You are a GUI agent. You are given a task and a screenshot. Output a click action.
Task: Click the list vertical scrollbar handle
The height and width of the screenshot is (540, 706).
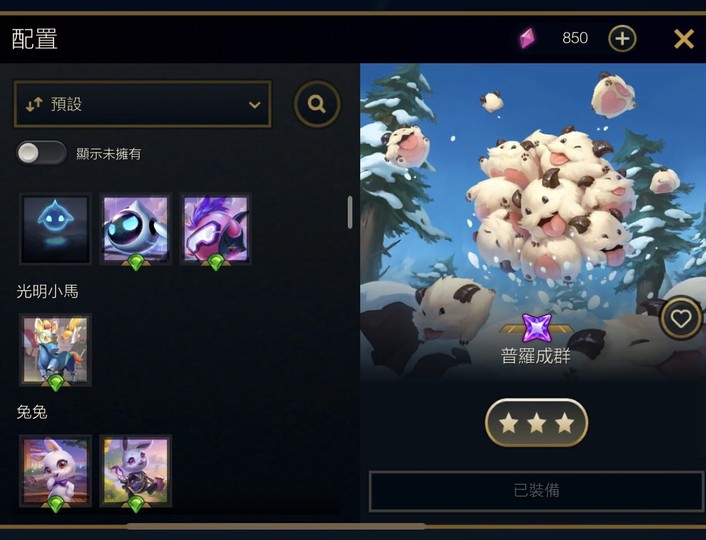point(350,212)
